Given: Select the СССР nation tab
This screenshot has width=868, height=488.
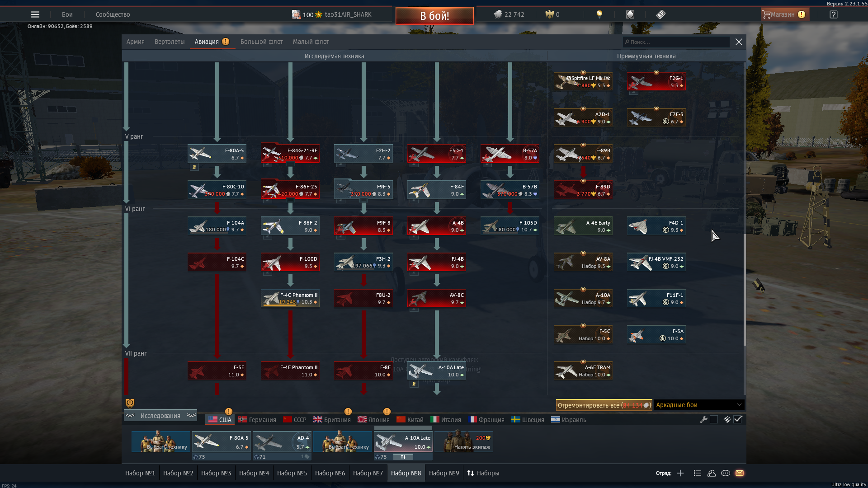Looking at the screenshot, I should pos(295,420).
